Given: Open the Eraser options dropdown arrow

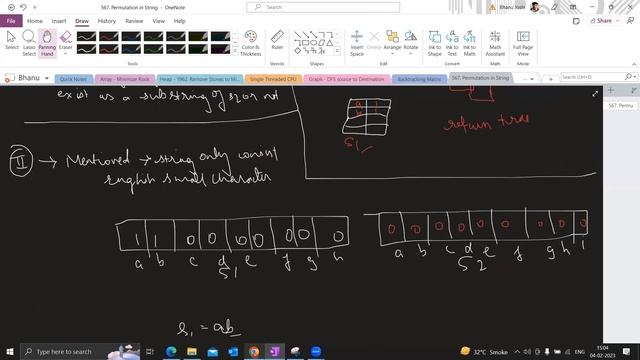Looking at the screenshot, I should tap(65, 54).
